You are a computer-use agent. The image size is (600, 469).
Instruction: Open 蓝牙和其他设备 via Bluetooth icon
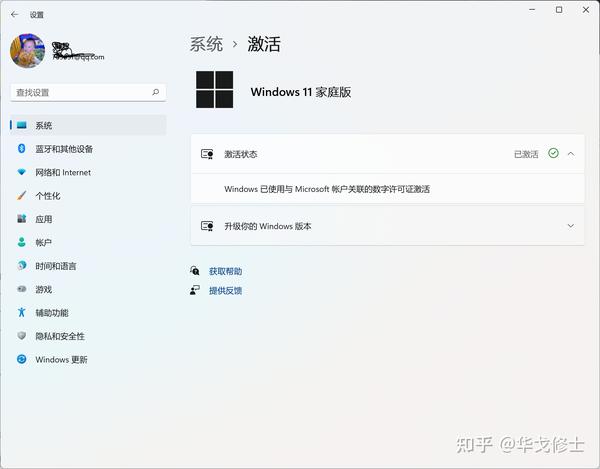click(22, 148)
